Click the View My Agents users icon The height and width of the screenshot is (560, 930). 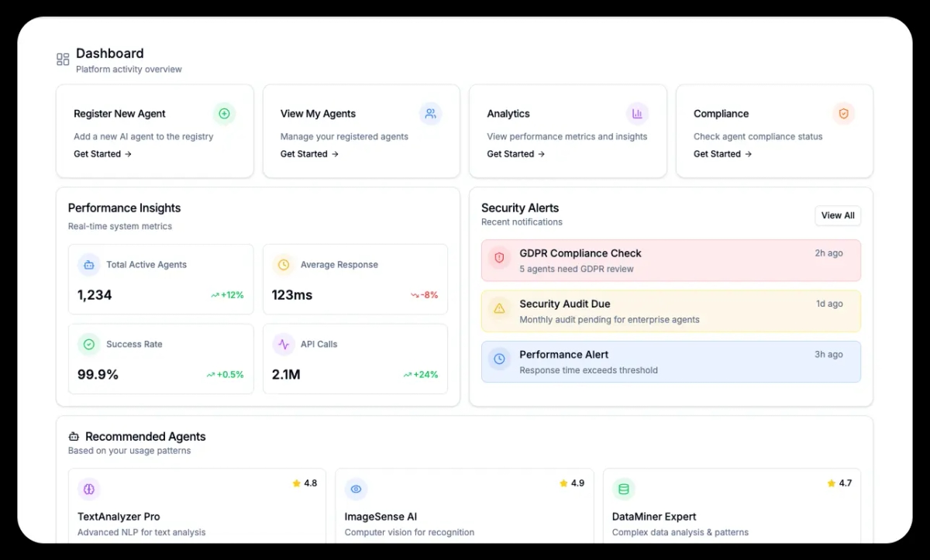pos(431,114)
